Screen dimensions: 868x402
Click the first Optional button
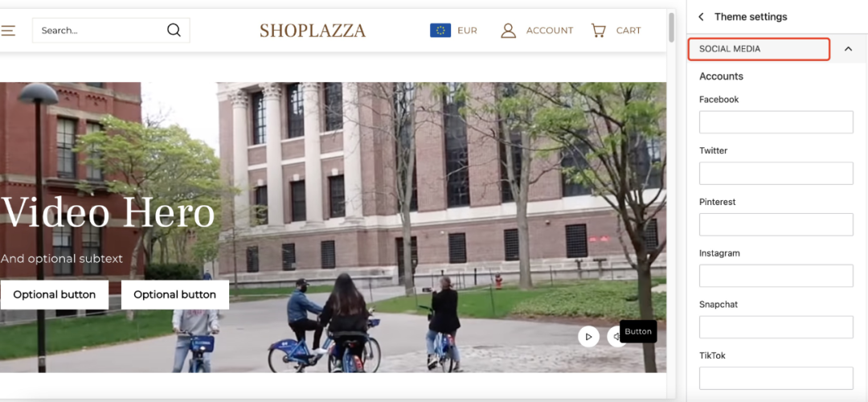[x=55, y=294]
